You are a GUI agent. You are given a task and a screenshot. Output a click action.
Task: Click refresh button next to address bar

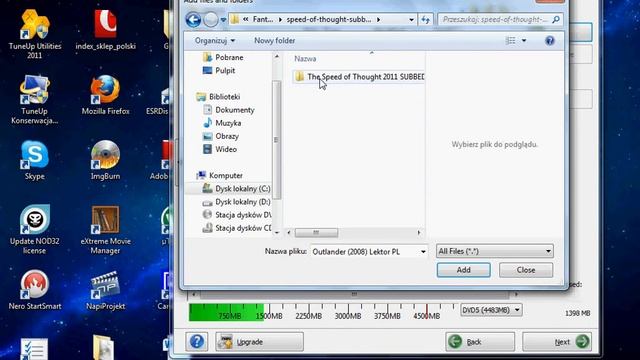pyautogui.click(x=425, y=19)
